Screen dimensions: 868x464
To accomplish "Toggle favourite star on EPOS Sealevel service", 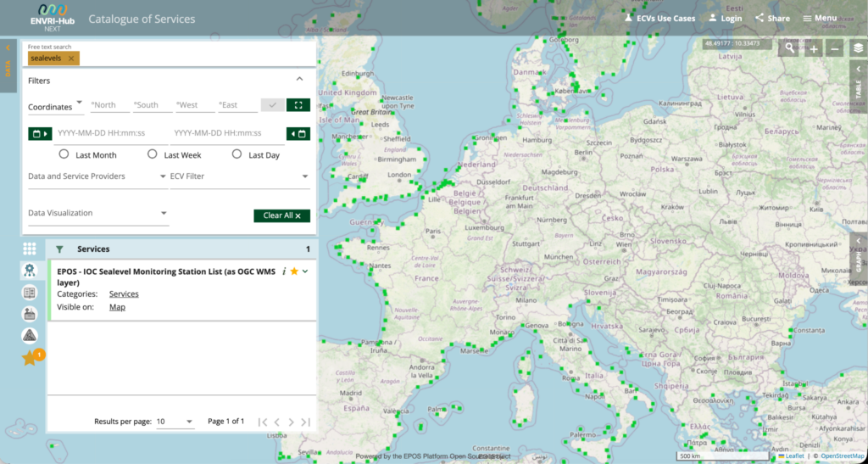I will [x=294, y=271].
